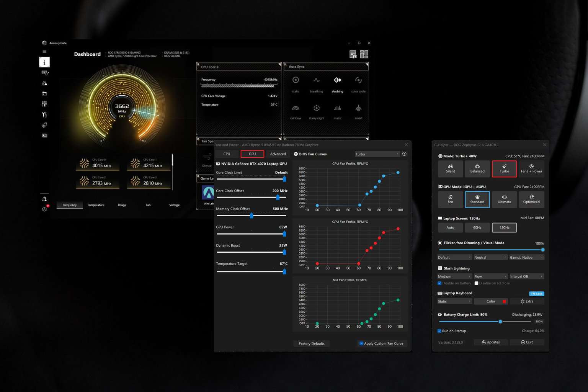Toggle Run on Startup checkbox
The image size is (588, 392).
coord(439,331)
